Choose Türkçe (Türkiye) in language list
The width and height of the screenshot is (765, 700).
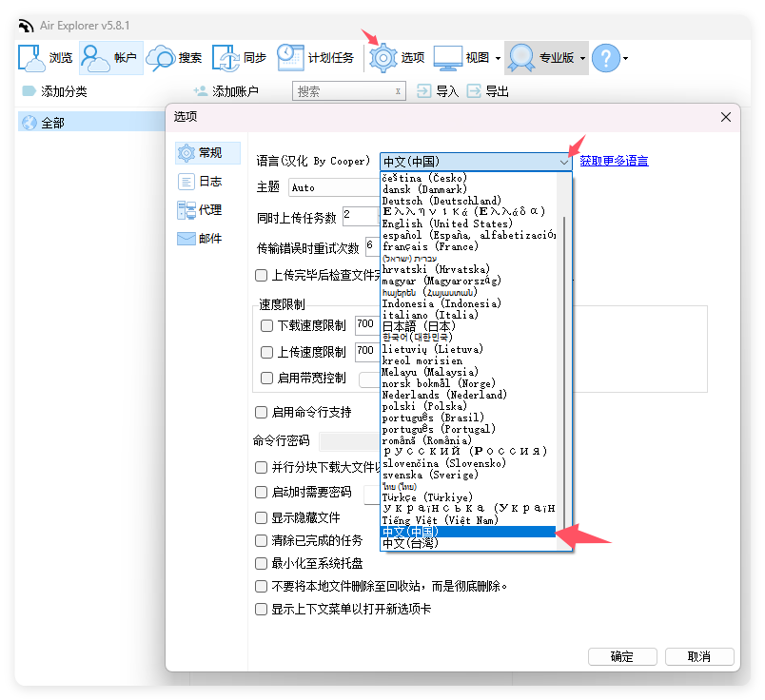coord(468,497)
